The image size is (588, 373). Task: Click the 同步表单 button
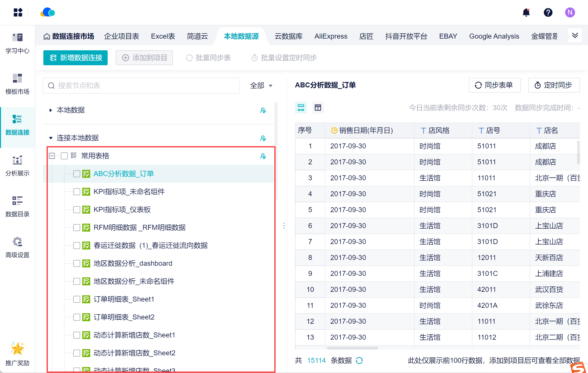[x=494, y=85]
